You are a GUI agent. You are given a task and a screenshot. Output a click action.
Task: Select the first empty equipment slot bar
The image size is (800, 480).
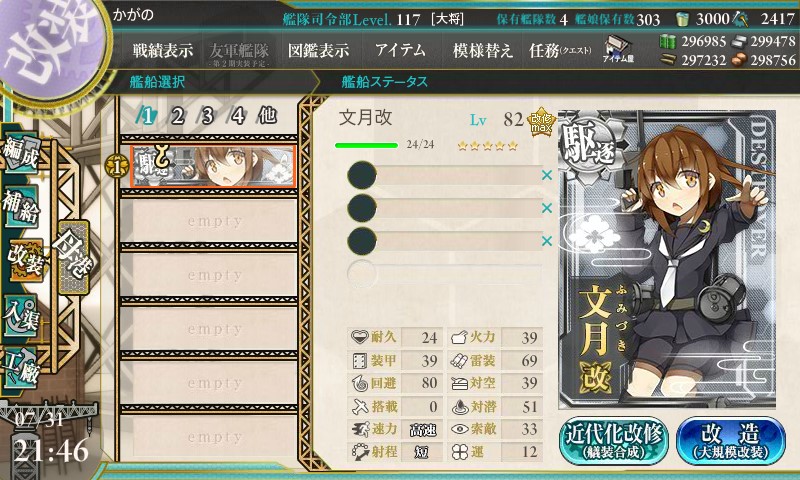444,175
